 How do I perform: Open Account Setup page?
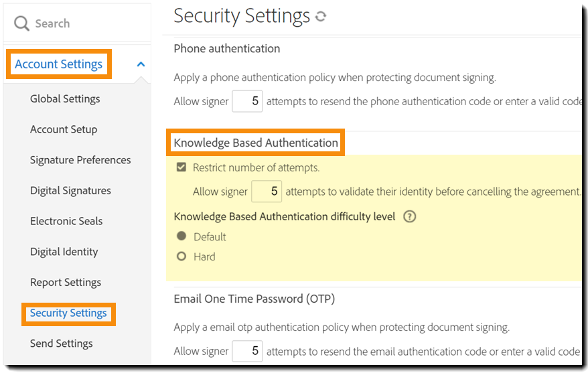pos(64,129)
